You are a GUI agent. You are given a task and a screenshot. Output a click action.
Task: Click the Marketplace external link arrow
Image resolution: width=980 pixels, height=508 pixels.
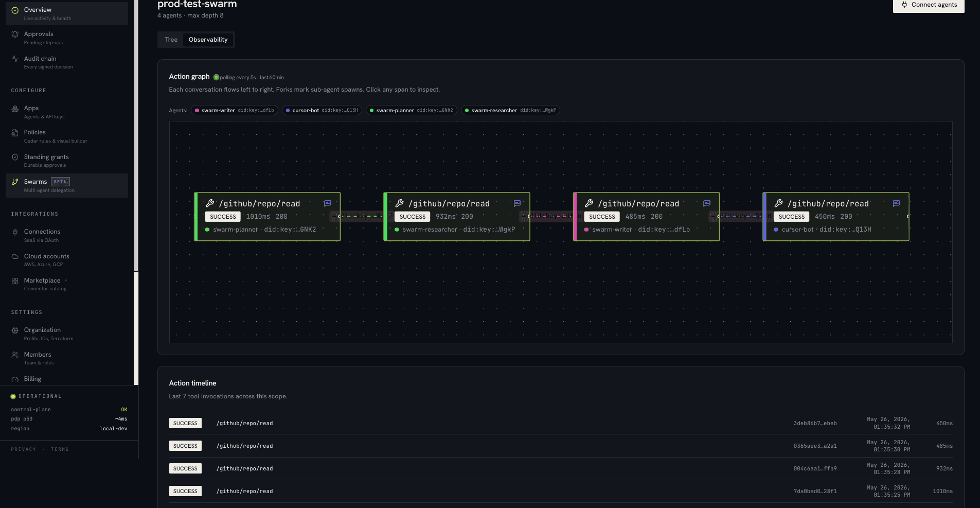66,281
